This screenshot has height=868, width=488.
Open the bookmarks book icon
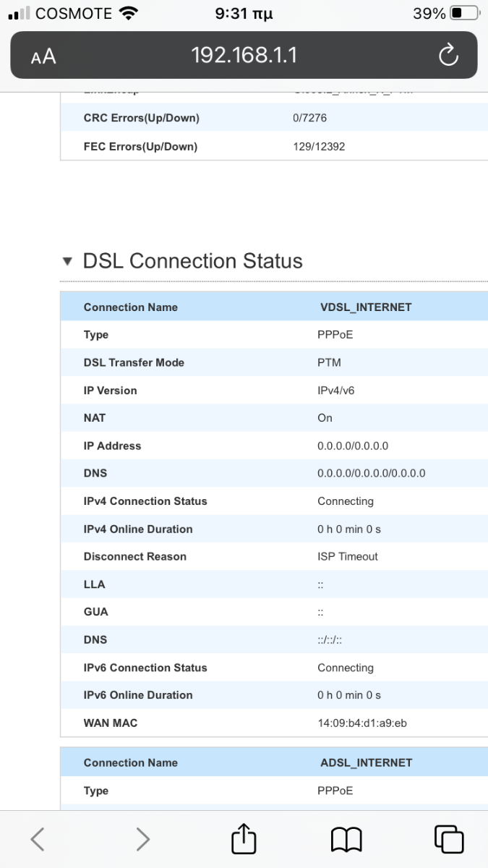click(x=346, y=840)
